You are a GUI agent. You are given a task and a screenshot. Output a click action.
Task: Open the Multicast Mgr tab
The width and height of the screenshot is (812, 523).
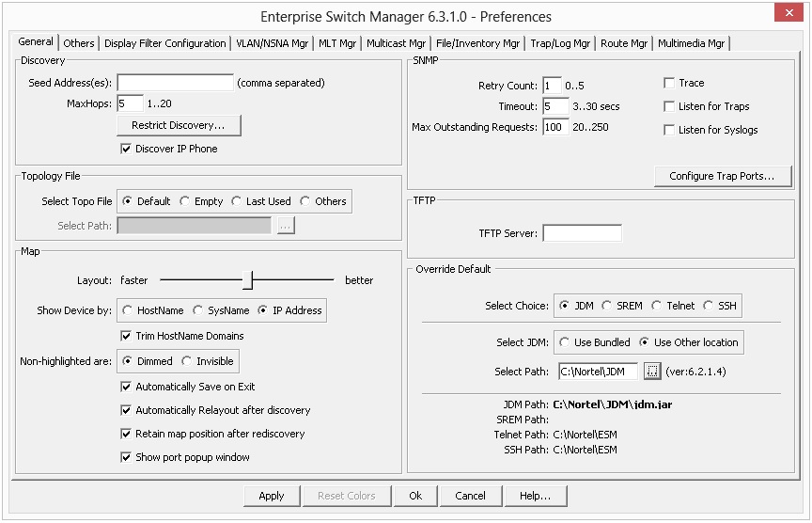396,43
